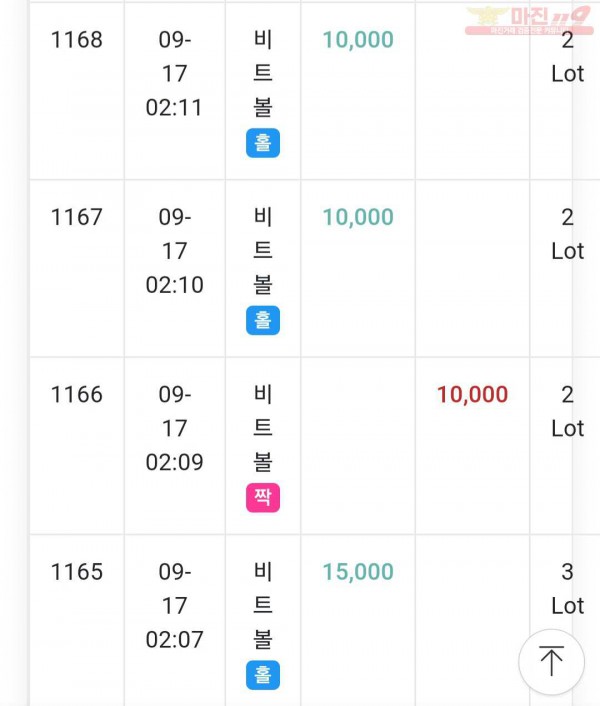Click the blue 홀 badge in row 1167
The width and height of the screenshot is (600, 706).
[x=263, y=320]
